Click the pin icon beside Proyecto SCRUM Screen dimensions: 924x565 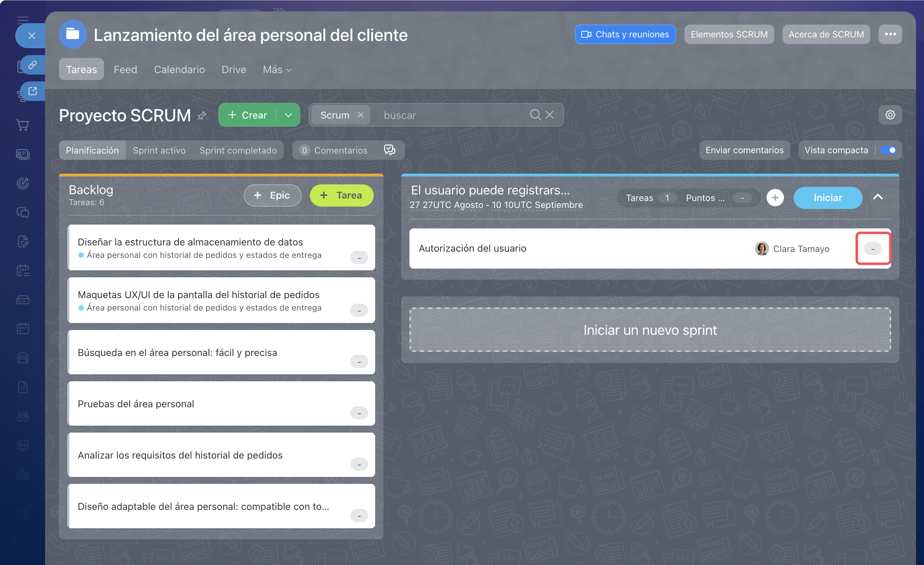202,115
